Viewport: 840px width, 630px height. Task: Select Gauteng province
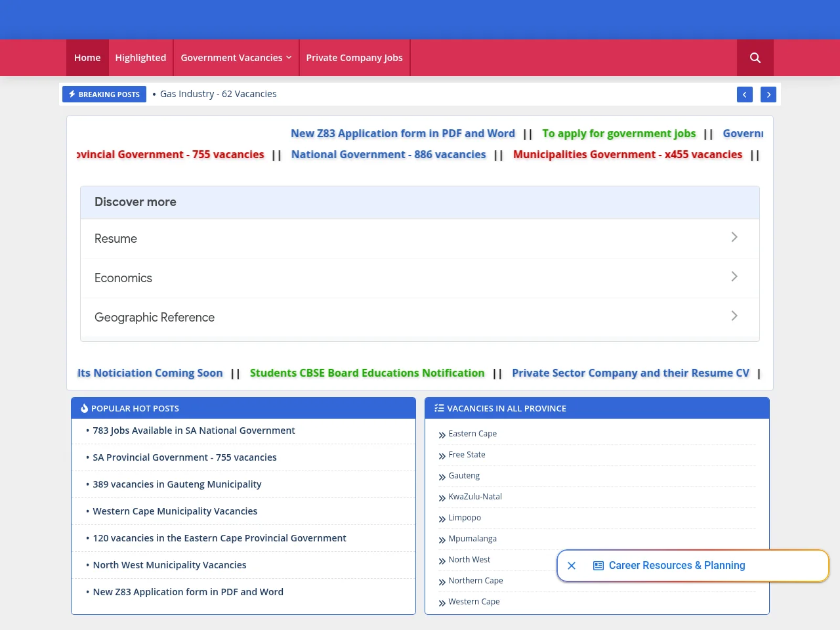pyautogui.click(x=464, y=476)
